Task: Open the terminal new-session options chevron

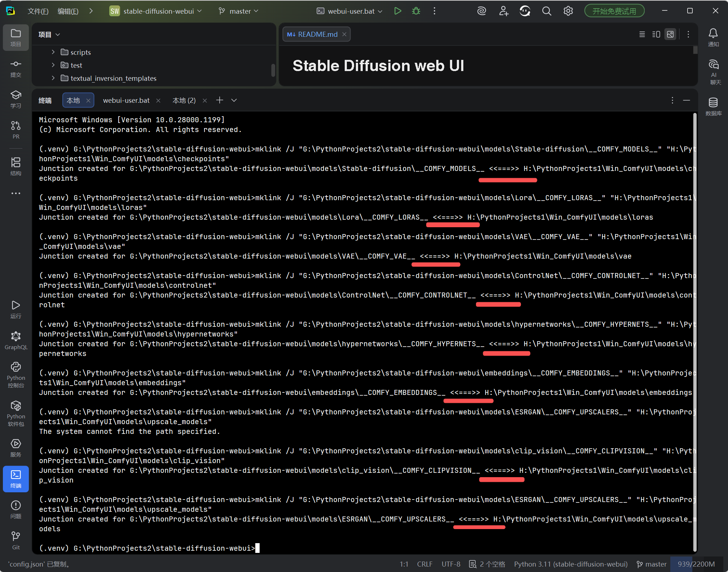Action: (234, 100)
